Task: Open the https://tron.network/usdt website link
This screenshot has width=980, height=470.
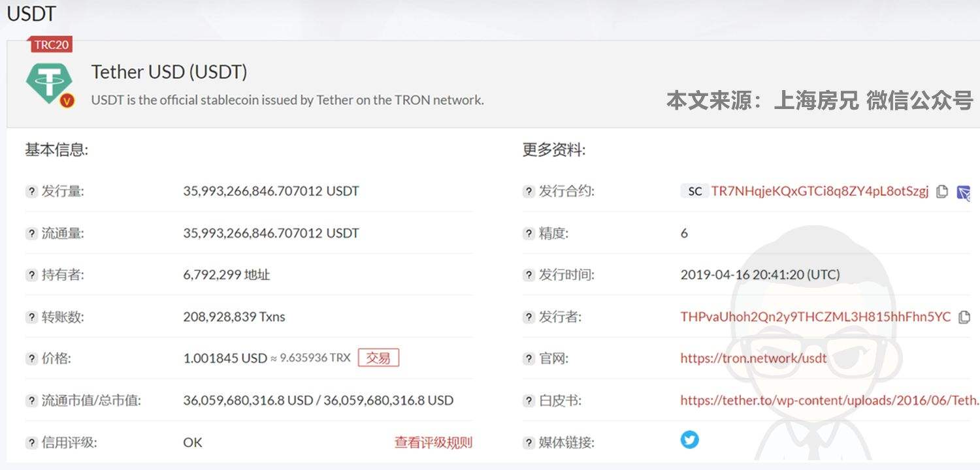Action: [x=753, y=358]
